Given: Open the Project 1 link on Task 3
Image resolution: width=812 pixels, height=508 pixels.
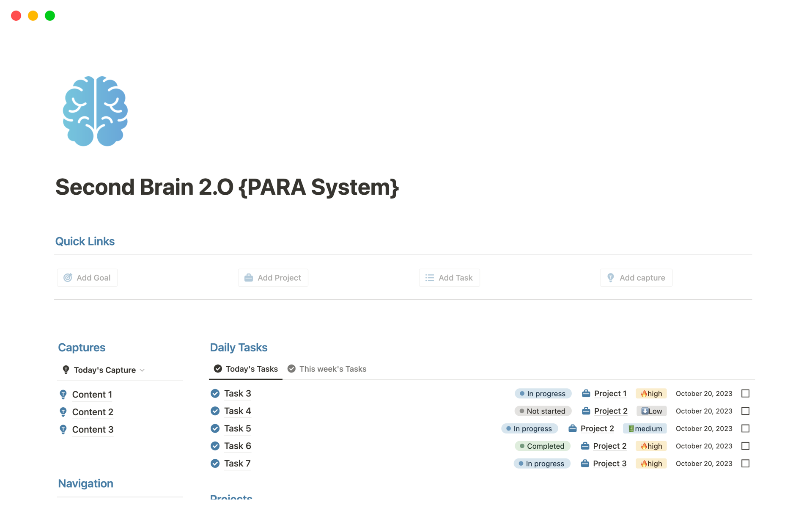Looking at the screenshot, I should tap(610, 394).
